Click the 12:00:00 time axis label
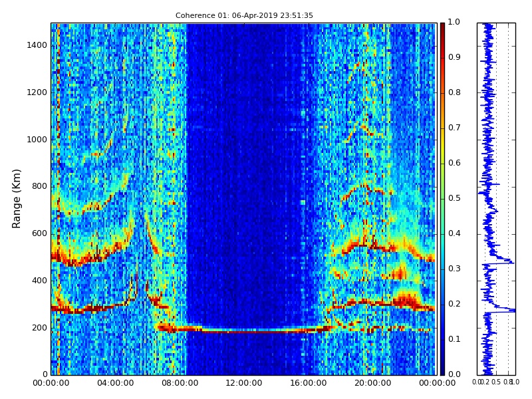 click(244, 383)
